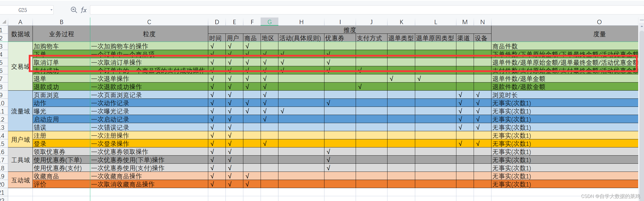Click the 数据域 header cell

(x=20, y=34)
